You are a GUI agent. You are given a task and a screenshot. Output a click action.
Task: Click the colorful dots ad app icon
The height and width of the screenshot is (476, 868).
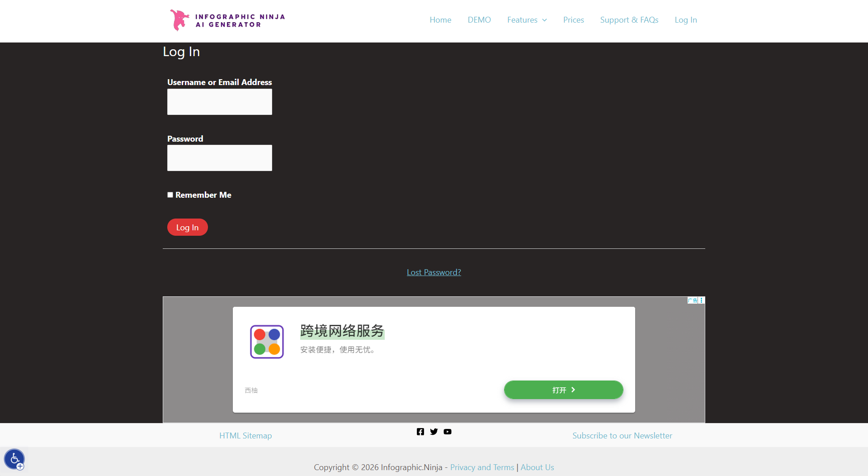267,342
